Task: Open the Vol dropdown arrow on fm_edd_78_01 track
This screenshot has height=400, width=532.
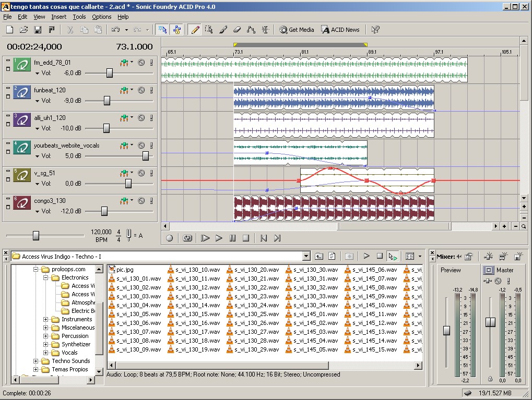Action: (37, 73)
